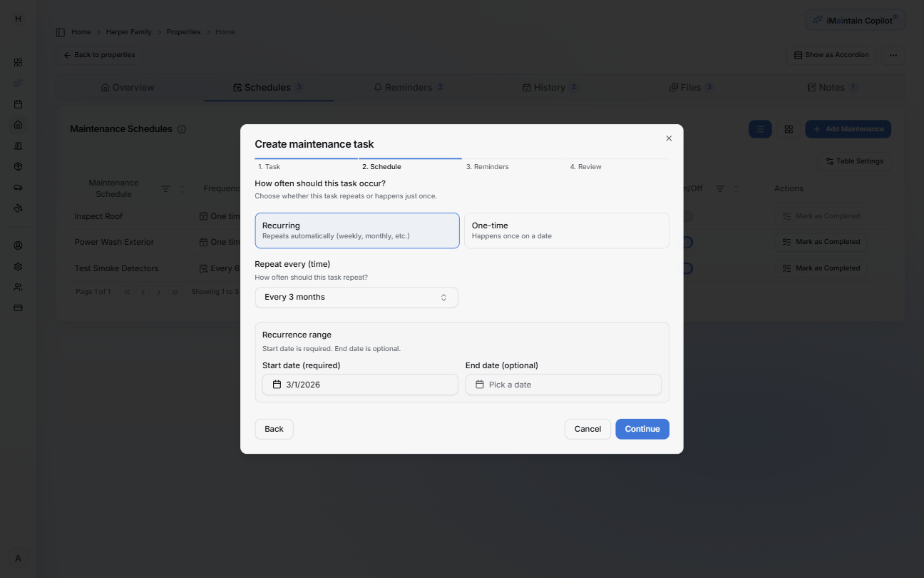The image size is (924, 578).
Task: Go to the 3. Reminders wizard step
Action: [487, 166]
